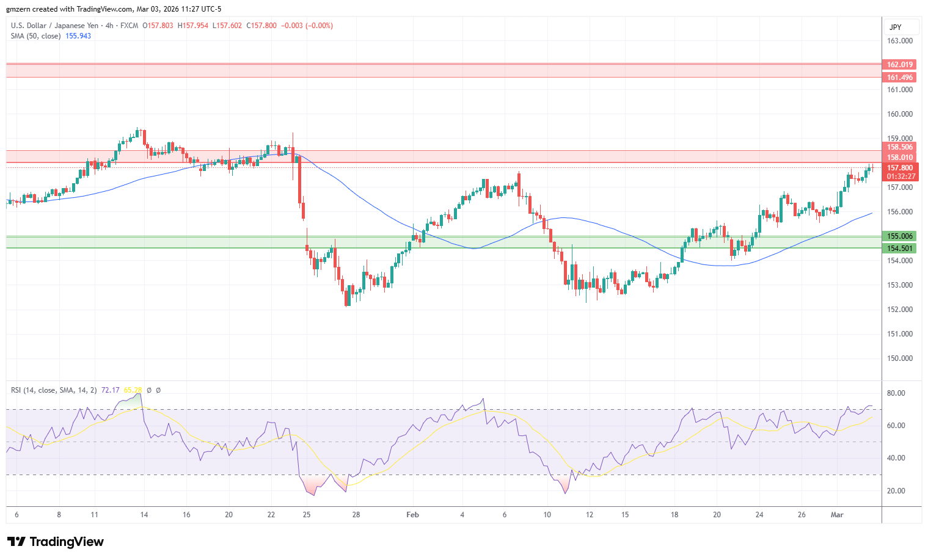The image size is (928, 560).
Task: Click the current price label 157.800
Action: tap(900, 168)
